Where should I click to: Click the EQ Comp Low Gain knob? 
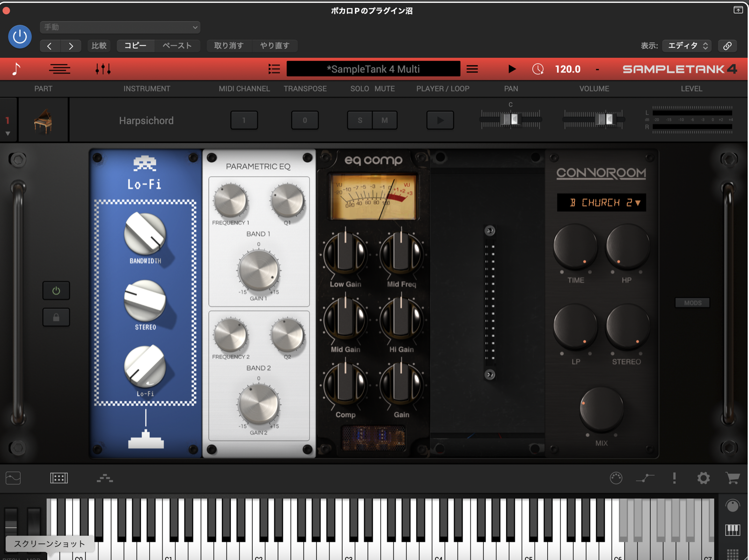point(345,255)
